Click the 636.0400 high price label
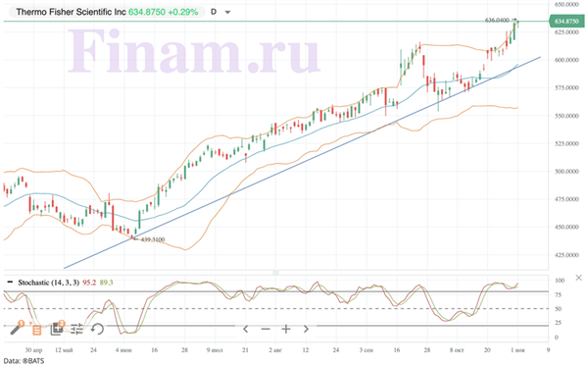This screenshot has height=366, width=588. [x=497, y=21]
